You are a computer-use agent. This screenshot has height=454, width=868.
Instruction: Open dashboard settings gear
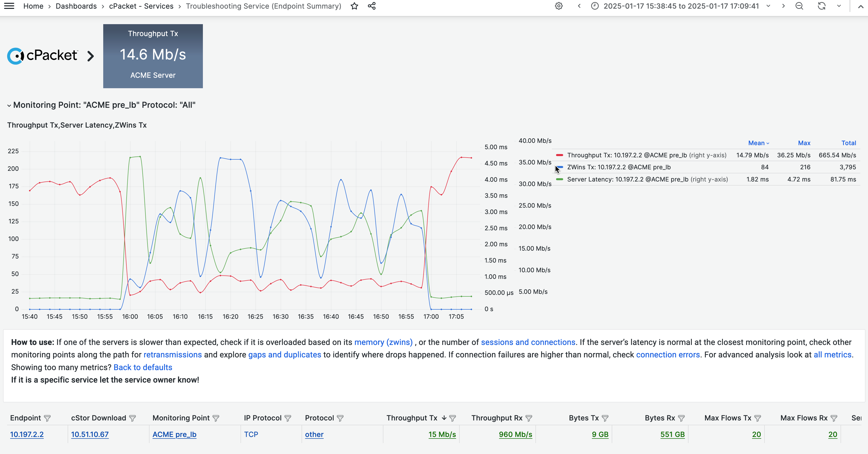coord(559,6)
